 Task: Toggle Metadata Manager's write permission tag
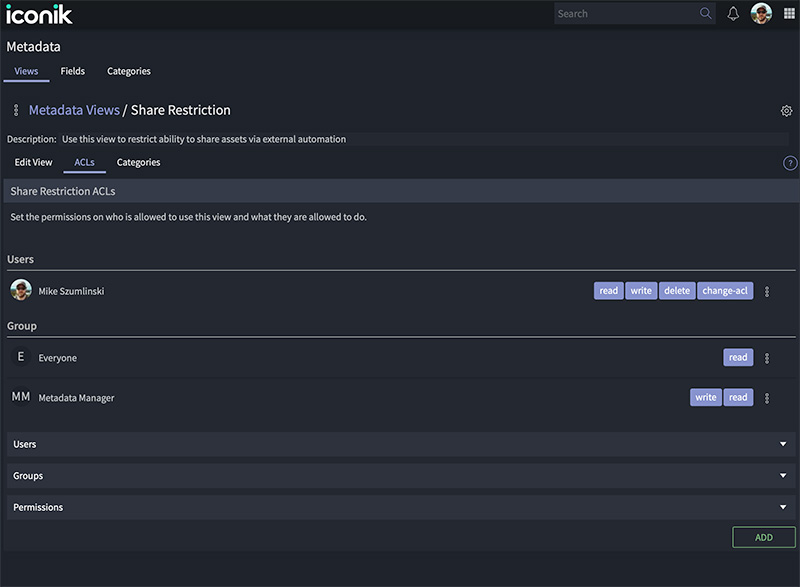coord(705,397)
